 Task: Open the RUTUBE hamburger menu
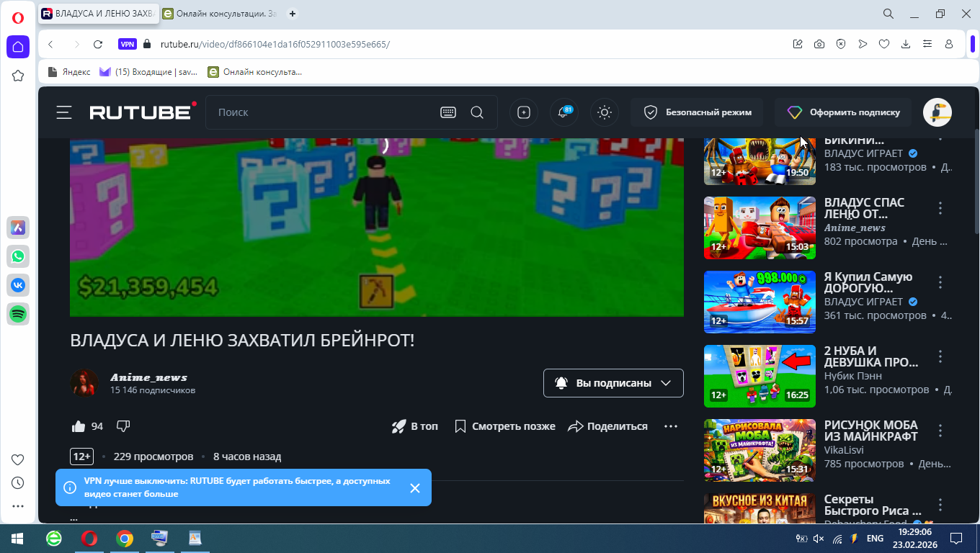click(64, 112)
